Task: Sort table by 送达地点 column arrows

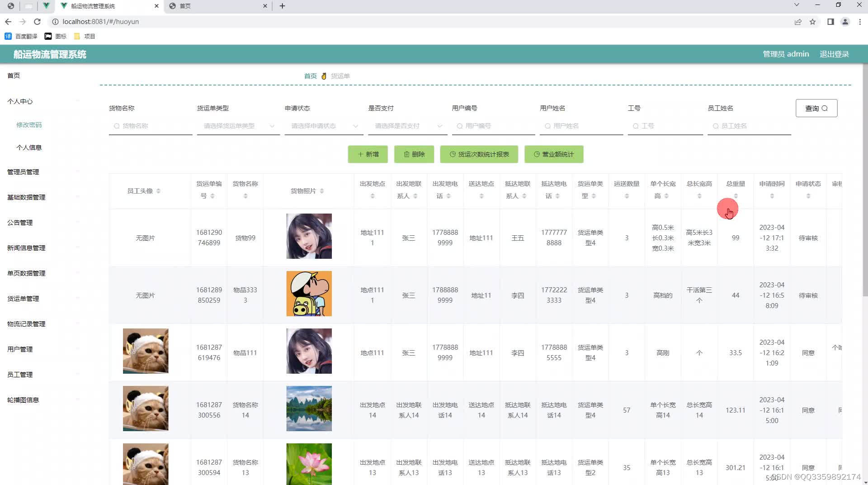Action: tap(481, 196)
